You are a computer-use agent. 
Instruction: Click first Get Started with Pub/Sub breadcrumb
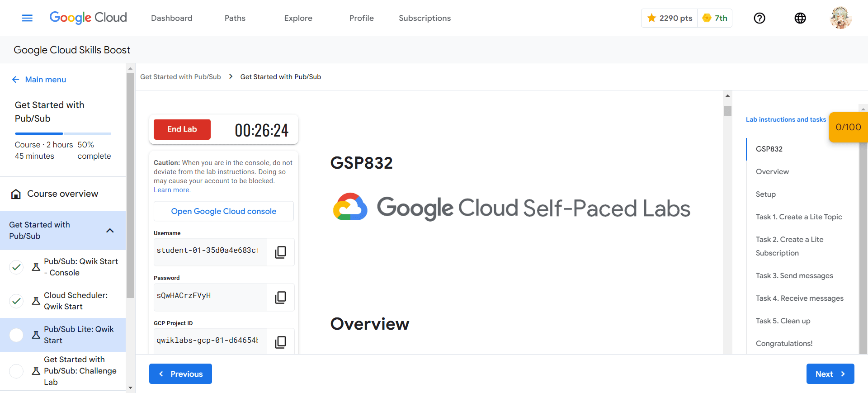pos(180,76)
